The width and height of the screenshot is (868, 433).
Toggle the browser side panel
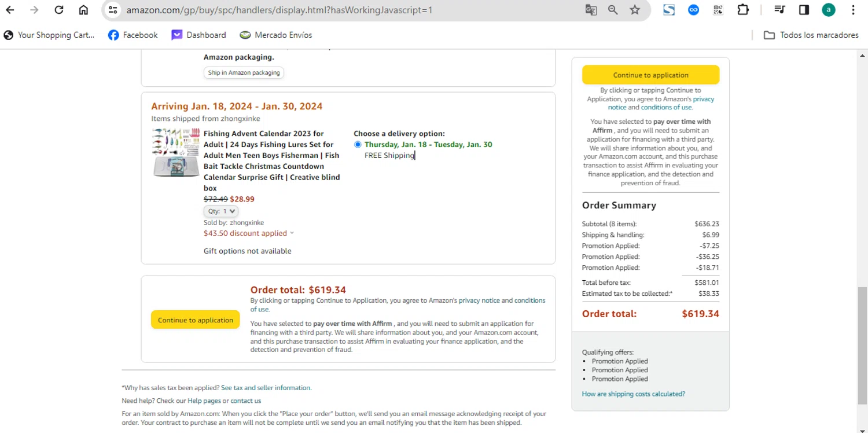[804, 10]
